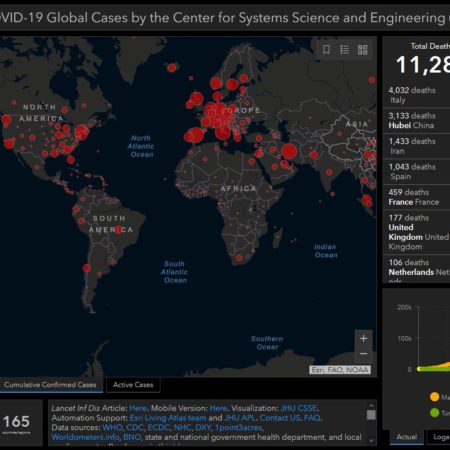Click the red circle over South Africa
Image resolution: width=450 pixels, height=450 pixels.
pos(239,258)
